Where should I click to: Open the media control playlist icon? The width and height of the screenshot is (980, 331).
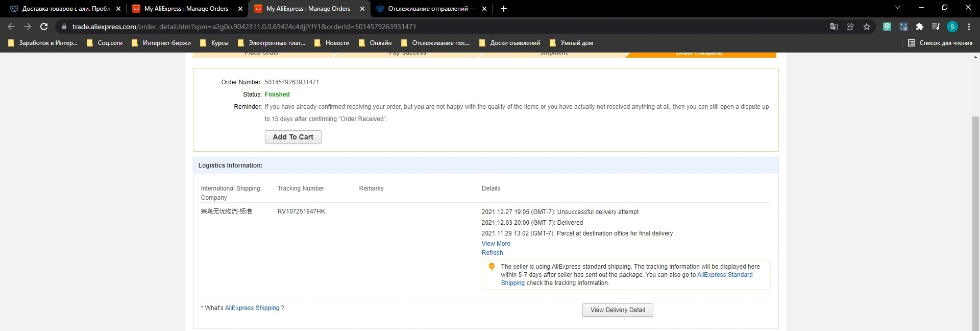936,27
